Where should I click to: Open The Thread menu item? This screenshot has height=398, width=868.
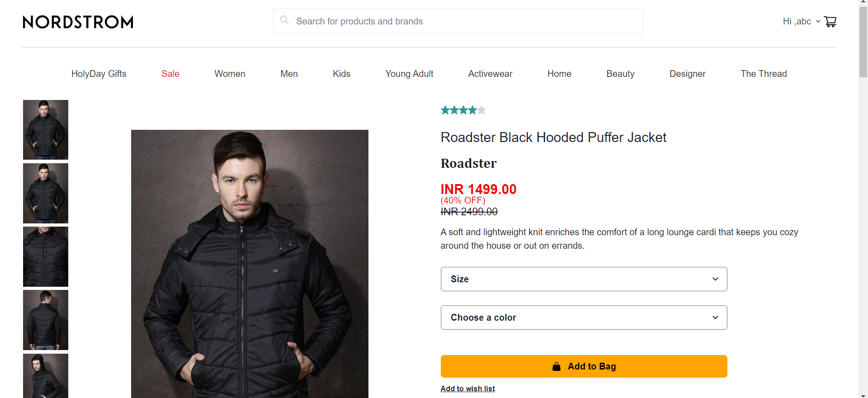tap(764, 74)
